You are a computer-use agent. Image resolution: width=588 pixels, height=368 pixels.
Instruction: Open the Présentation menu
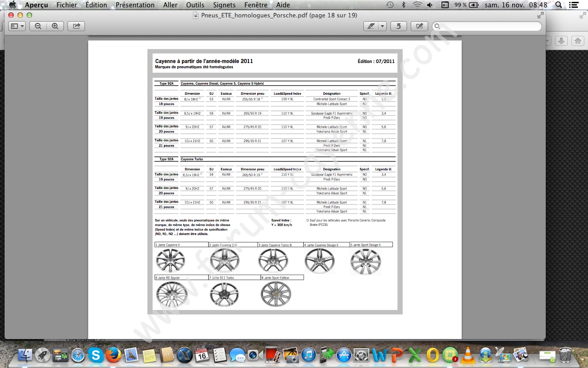135,5
